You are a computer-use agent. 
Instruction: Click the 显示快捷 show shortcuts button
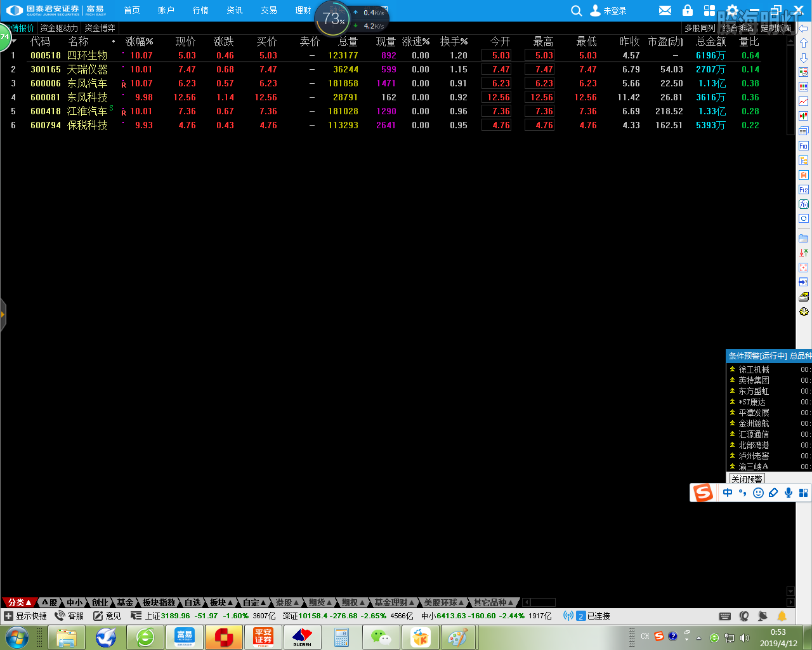25,616
